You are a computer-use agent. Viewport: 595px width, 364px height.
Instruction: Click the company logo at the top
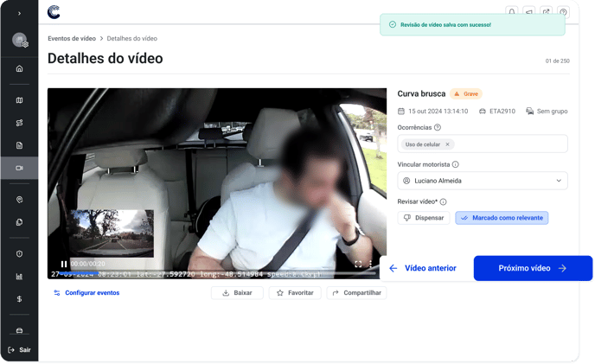54,12
